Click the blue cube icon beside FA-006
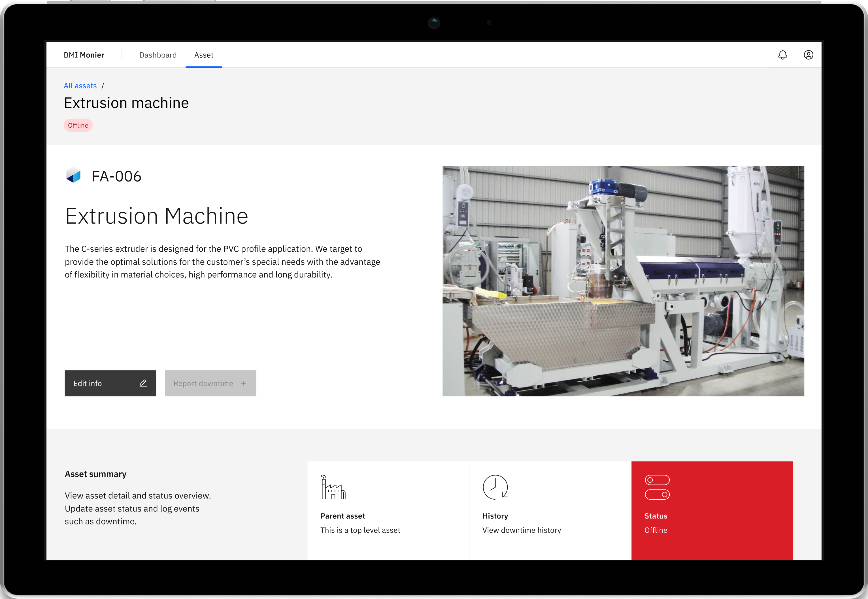Viewport: 868px width, 599px height. tap(73, 175)
